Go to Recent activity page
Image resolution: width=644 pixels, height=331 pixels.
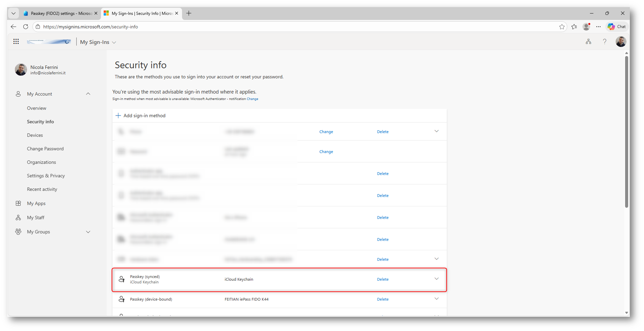(x=42, y=189)
